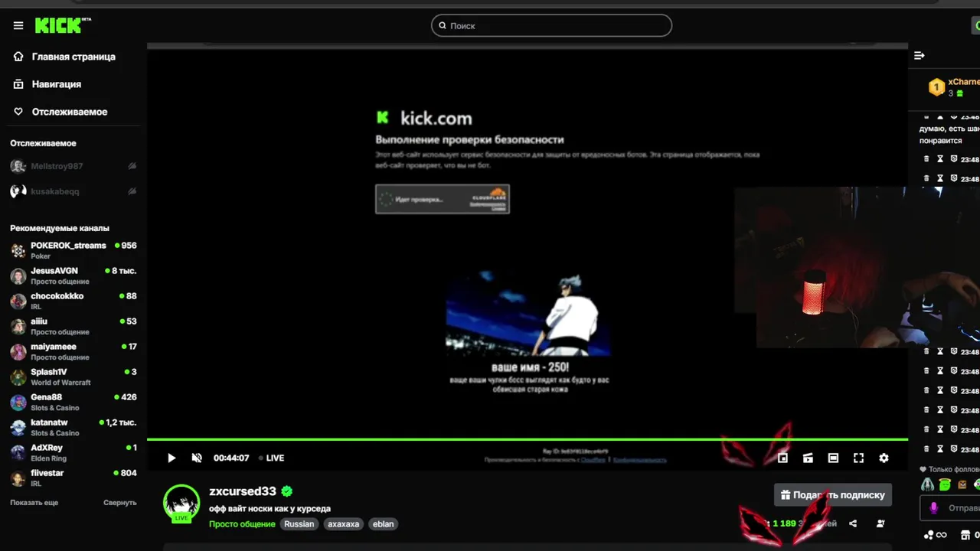This screenshot has height=551, width=980.
Task: Open Splash1V World of Warcraft channel
Action: pyautogui.click(x=73, y=377)
